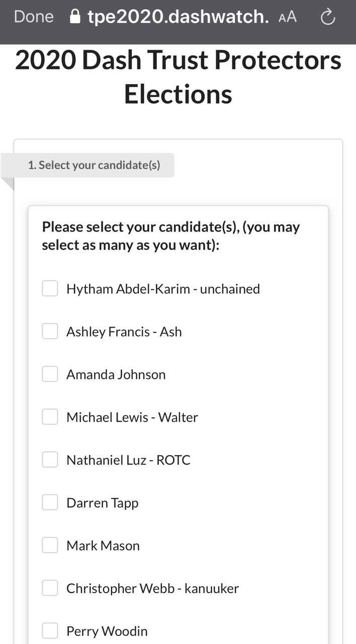
Task: Tap the Amanda Johnson name label
Action: point(116,375)
